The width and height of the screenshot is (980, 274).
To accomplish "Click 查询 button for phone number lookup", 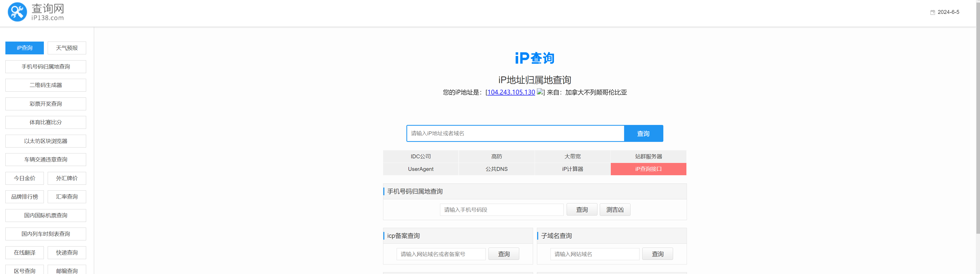I will pos(582,210).
